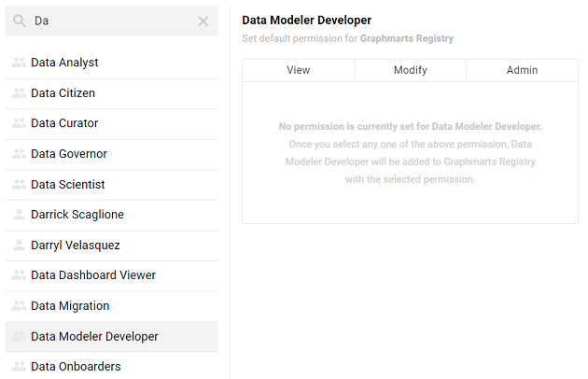Click the group icon beside Data Citizen
Image resolution: width=588 pixels, height=379 pixels.
(19, 93)
